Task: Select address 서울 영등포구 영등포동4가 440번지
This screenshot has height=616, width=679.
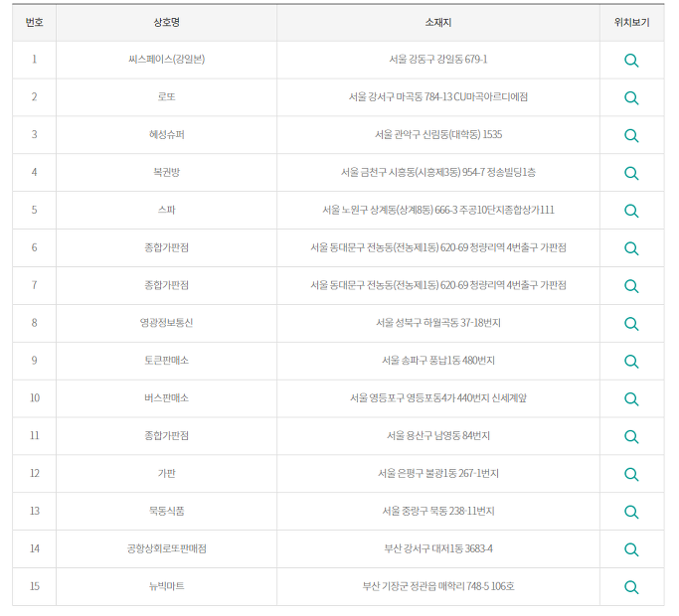Action: tap(438, 397)
